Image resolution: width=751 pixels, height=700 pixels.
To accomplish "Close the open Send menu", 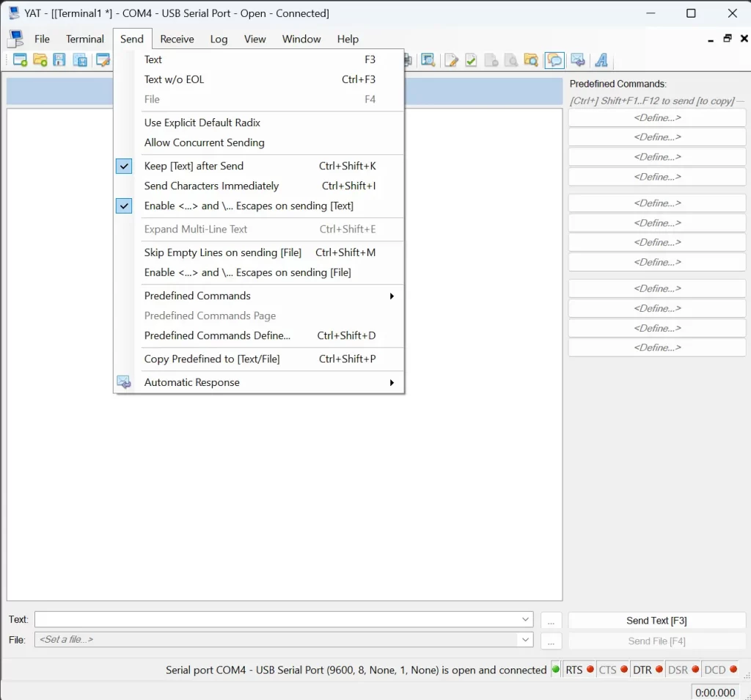I will click(132, 39).
